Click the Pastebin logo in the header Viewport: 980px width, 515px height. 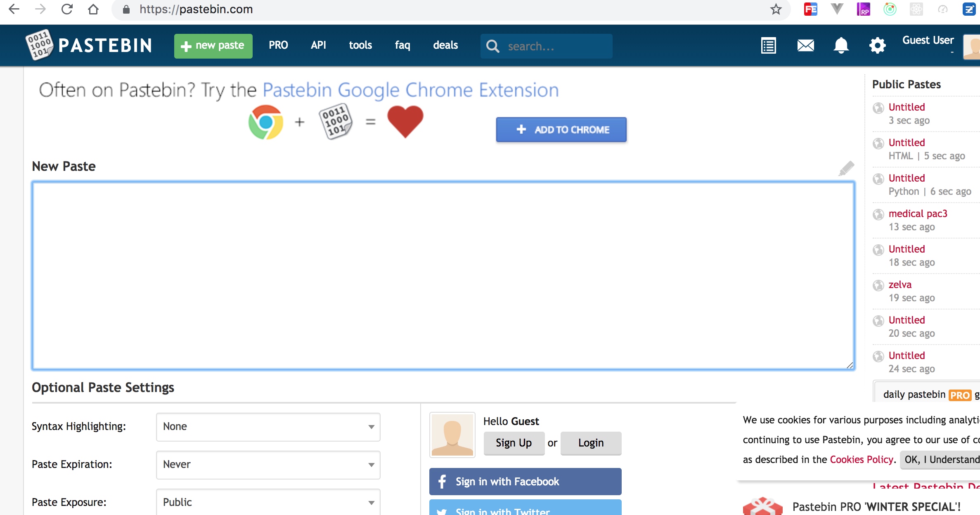tap(89, 45)
